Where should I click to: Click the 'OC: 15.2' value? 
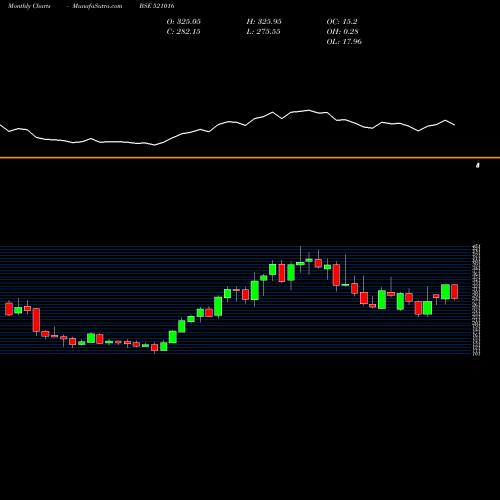pyautogui.click(x=342, y=22)
